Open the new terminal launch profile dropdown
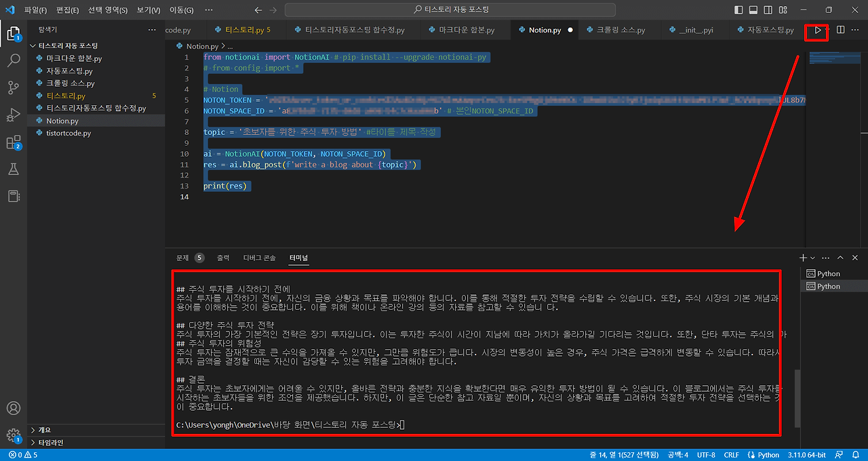The height and width of the screenshot is (461, 868). coord(813,258)
